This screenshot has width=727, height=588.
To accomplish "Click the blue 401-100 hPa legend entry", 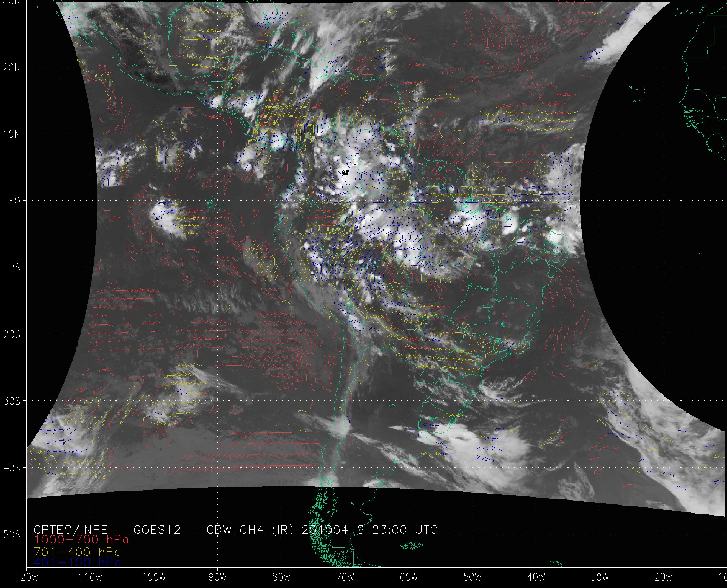I will 77,562.
